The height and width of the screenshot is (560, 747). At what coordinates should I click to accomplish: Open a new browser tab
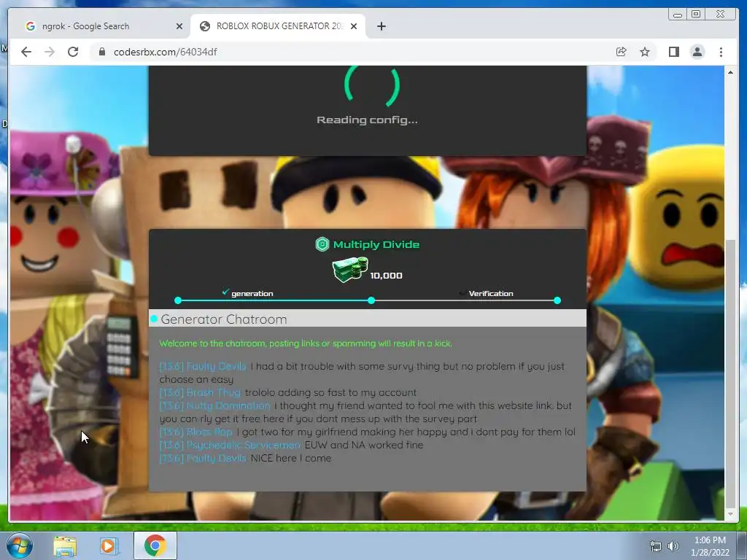(x=381, y=26)
